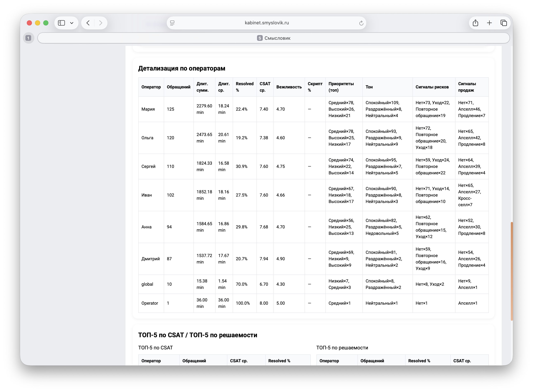Click the green fullscreen window button
Viewport: 533px width, 392px height.
(x=46, y=23)
